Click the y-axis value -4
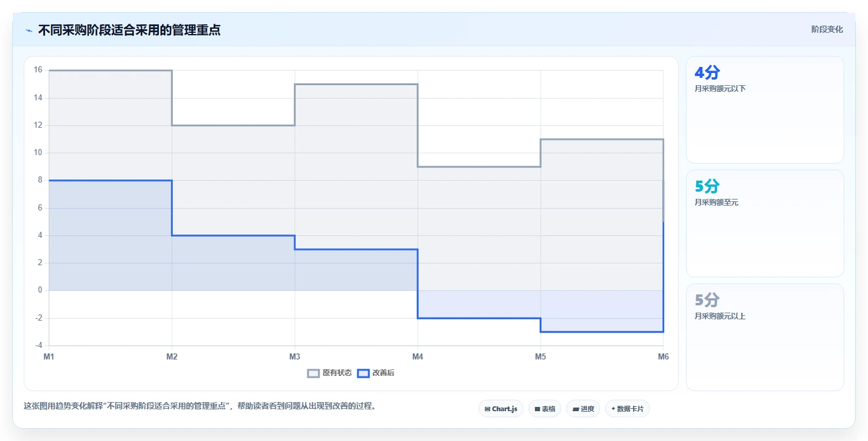Screen dimensions: 868x441 (x=38, y=346)
